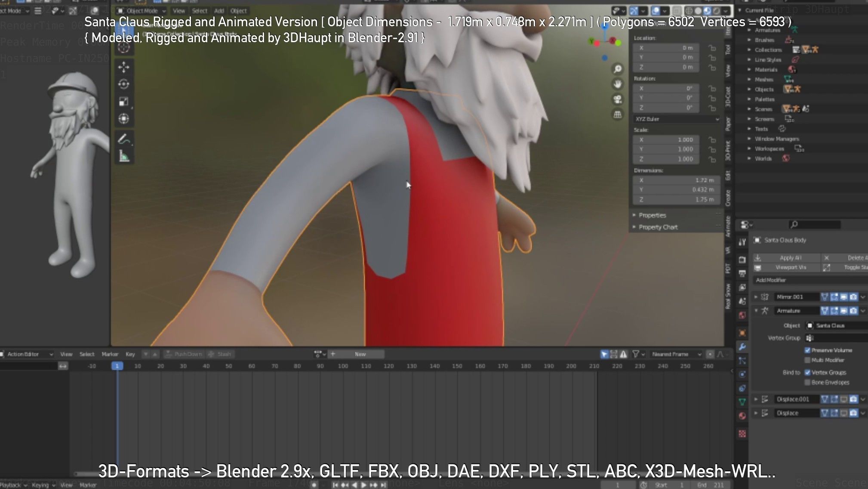Open the Render properties tab

[742, 260]
